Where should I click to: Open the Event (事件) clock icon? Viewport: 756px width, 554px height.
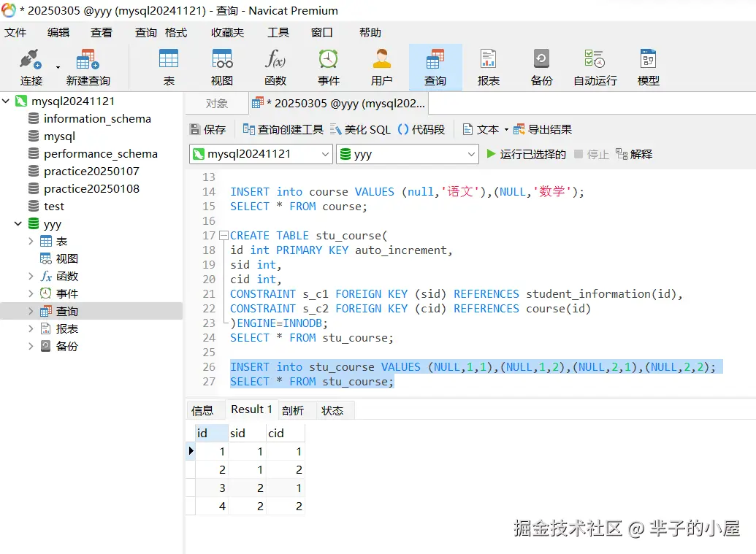coord(329,59)
